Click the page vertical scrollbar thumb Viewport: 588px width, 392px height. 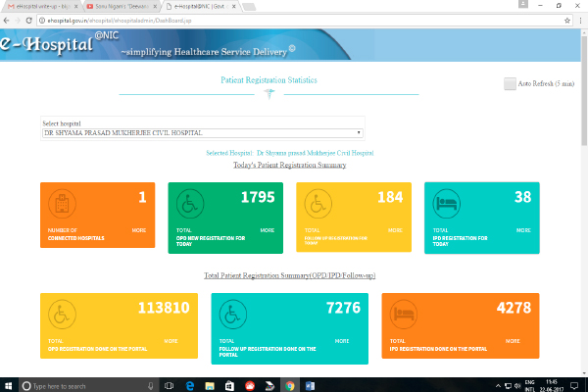[584, 90]
